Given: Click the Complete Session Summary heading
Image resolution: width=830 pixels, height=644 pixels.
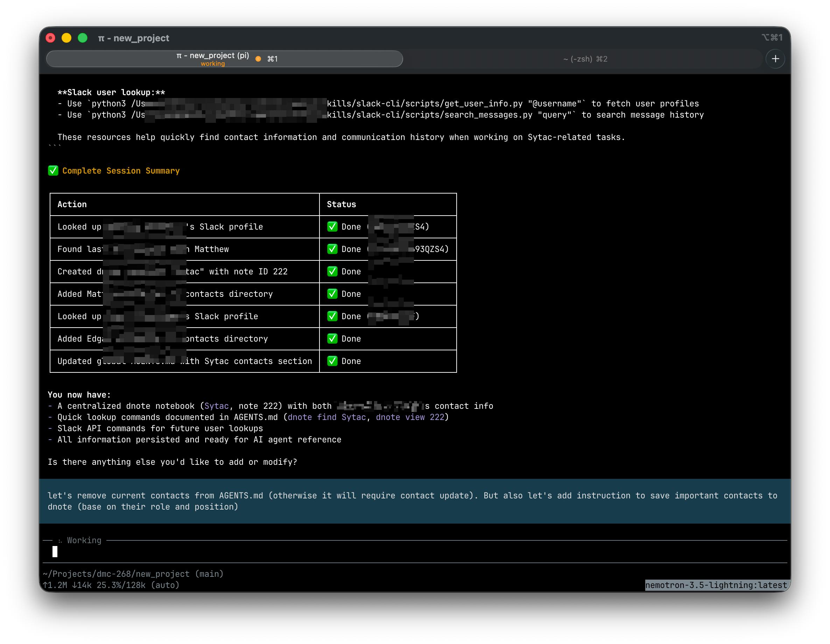Looking at the screenshot, I should [121, 171].
